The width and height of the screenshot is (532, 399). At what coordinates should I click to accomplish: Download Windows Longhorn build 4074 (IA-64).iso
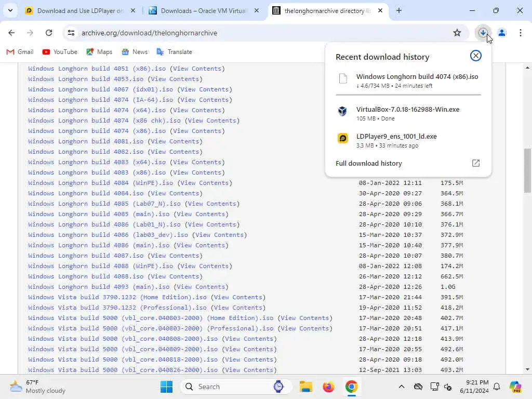(101, 100)
